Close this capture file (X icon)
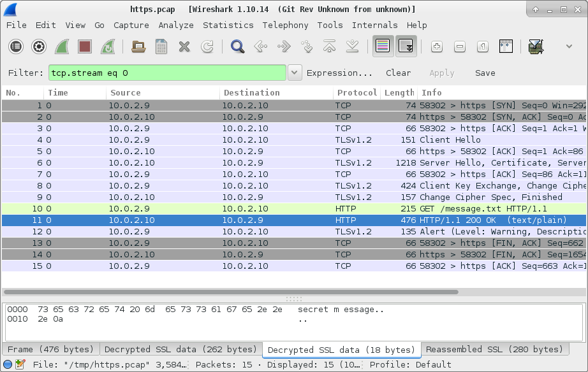This screenshot has height=372, width=588. tap(184, 47)
